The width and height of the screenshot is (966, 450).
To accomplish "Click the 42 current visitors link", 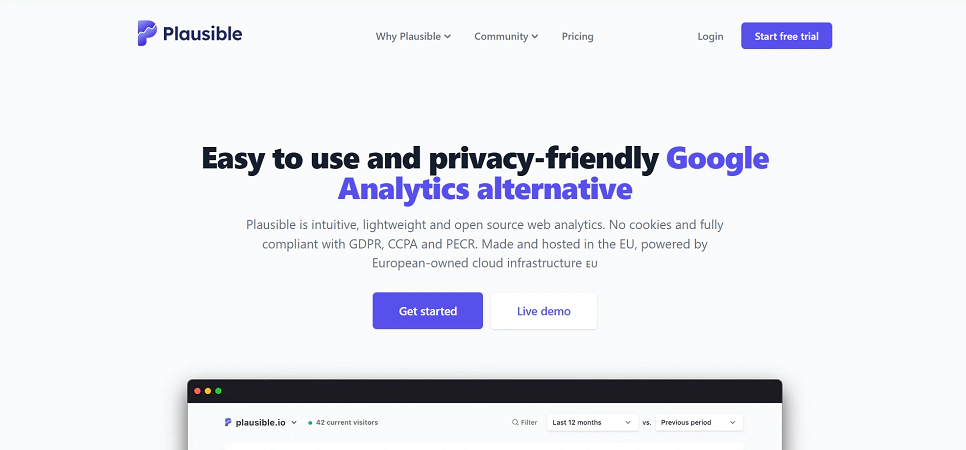I will pos(347,423).
